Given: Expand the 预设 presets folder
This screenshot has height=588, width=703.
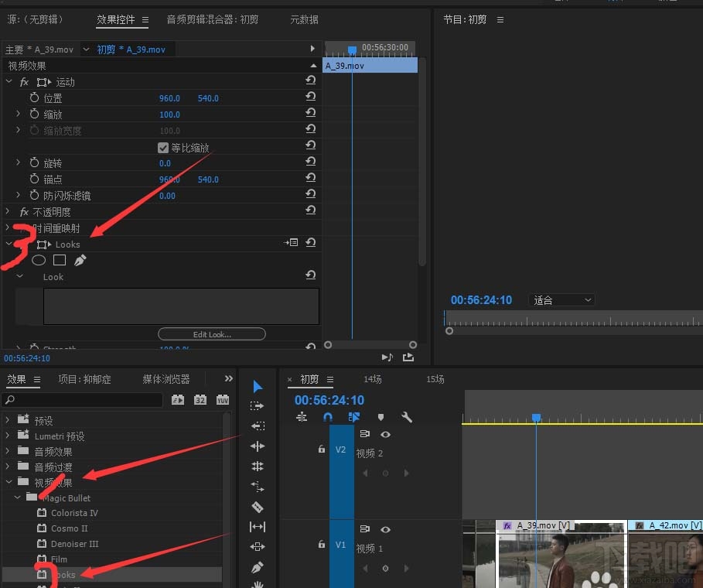Looking at the screenshot, I should 9,420.
